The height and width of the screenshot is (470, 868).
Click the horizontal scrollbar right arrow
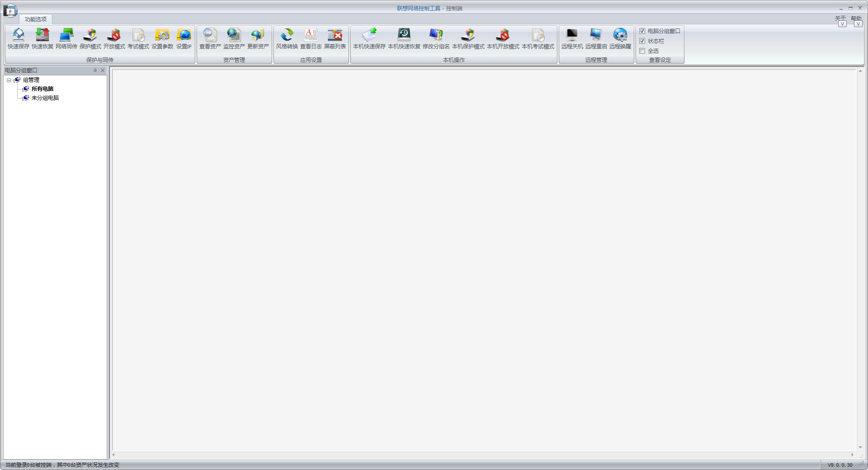[x=853, y=455]
